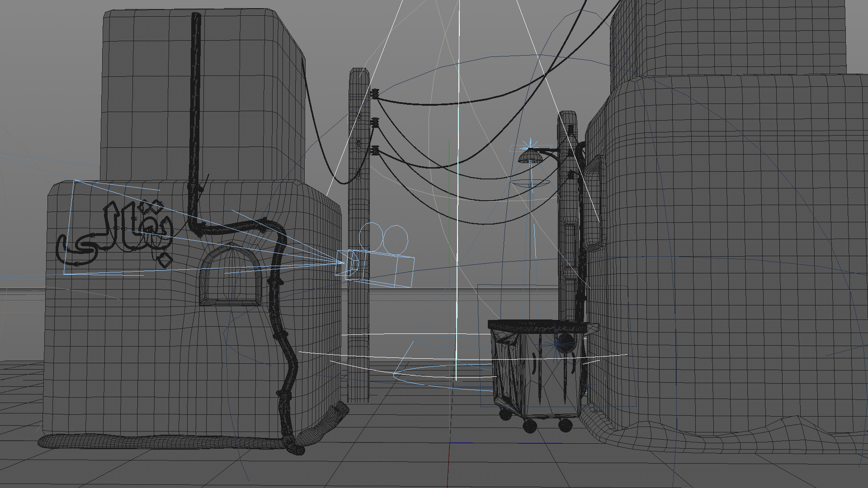The height and width of the screenshot is (488, 868).
Task: Click the front wheel of the dumpster
Action: click(x=529, y=426)
